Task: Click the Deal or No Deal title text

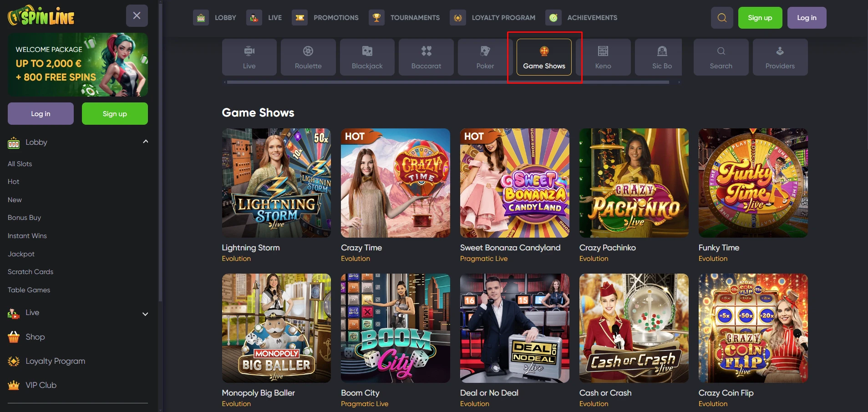Action: [489, 393]
